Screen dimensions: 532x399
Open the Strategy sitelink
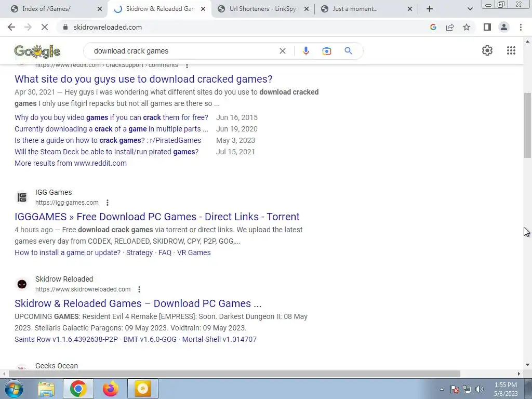139,253
